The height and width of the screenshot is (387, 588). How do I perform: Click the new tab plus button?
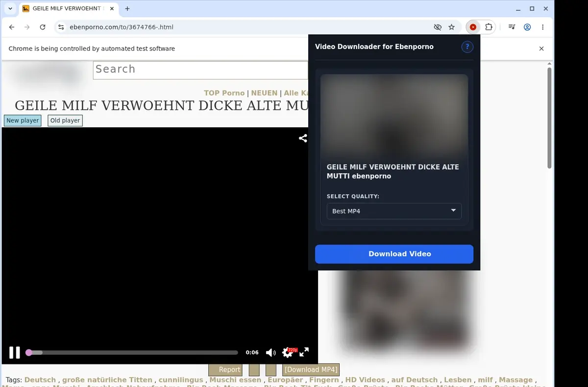pyautogui.click(x=127, y=8)
